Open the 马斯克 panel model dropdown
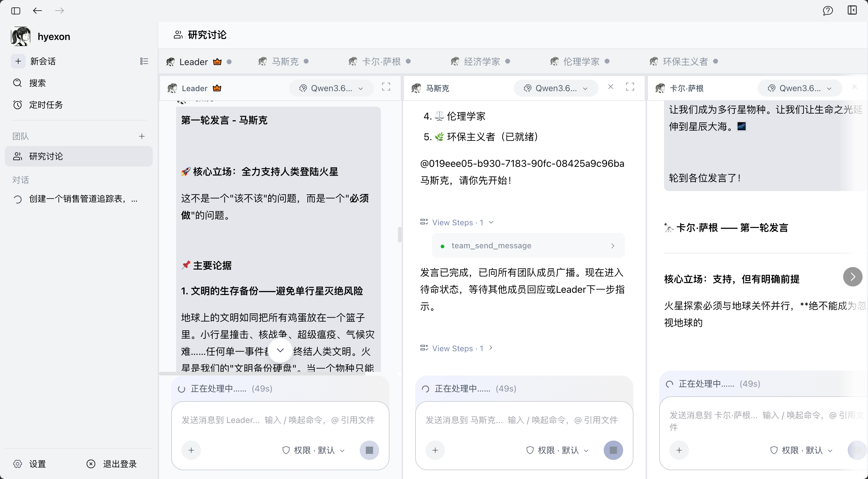The width and height of the screenshot is (868, 479). tap(556, 88)
